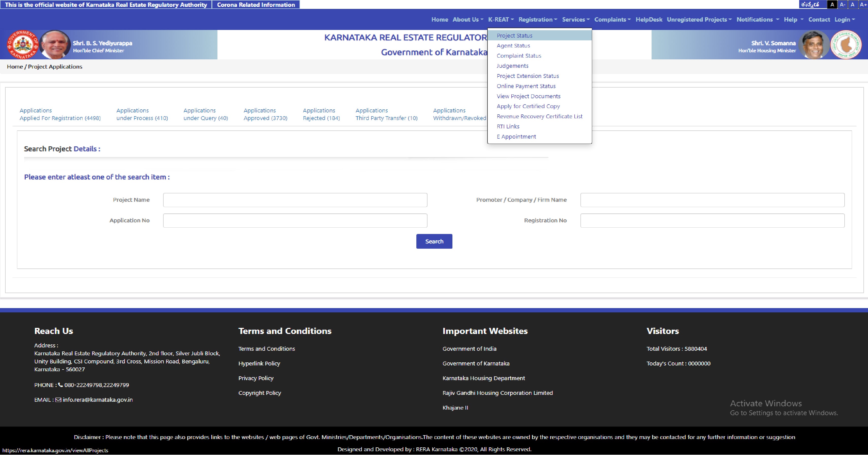This screenshot has width=868, height=455.
Task: Open Judgements from the Services menu
Action: 540,66
